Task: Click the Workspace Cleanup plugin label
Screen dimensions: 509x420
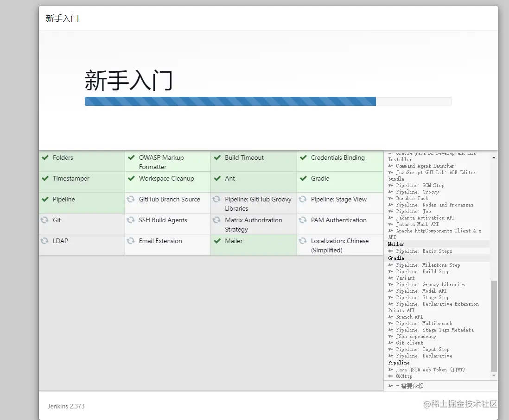Action: click(166, 178)
